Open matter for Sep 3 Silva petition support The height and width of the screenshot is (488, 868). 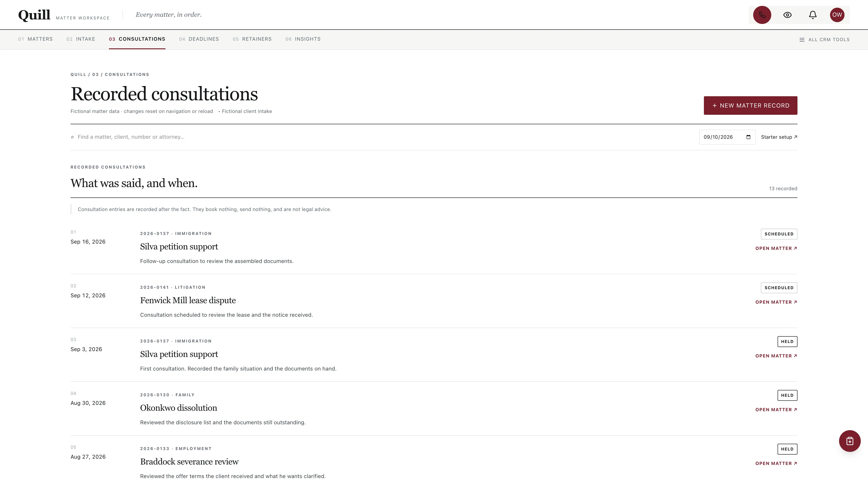(x=776, y=356)
